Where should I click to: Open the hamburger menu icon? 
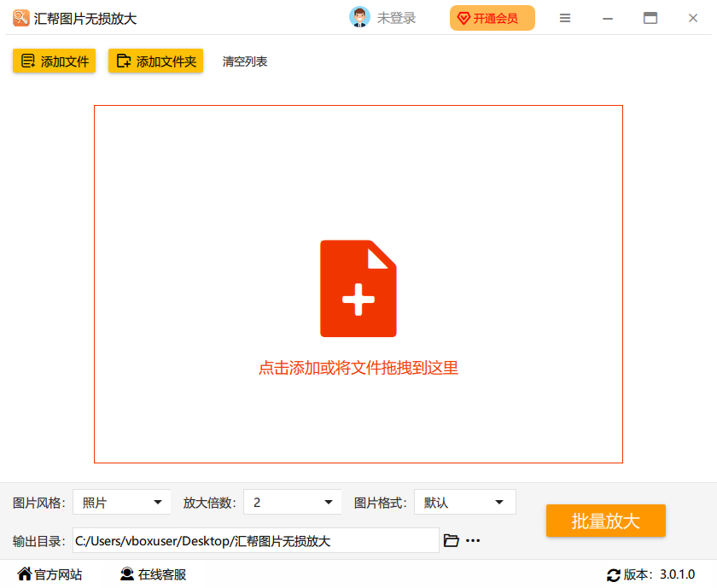(565, 18)
